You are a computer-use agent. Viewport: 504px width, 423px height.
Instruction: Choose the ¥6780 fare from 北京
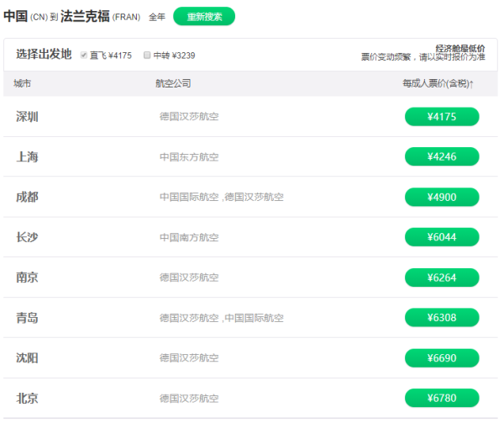pyautogui.click(x=441, y=398)
